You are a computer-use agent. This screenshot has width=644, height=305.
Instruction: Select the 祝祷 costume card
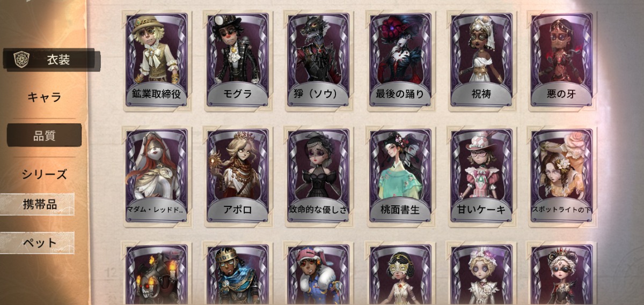click(481, 60)
